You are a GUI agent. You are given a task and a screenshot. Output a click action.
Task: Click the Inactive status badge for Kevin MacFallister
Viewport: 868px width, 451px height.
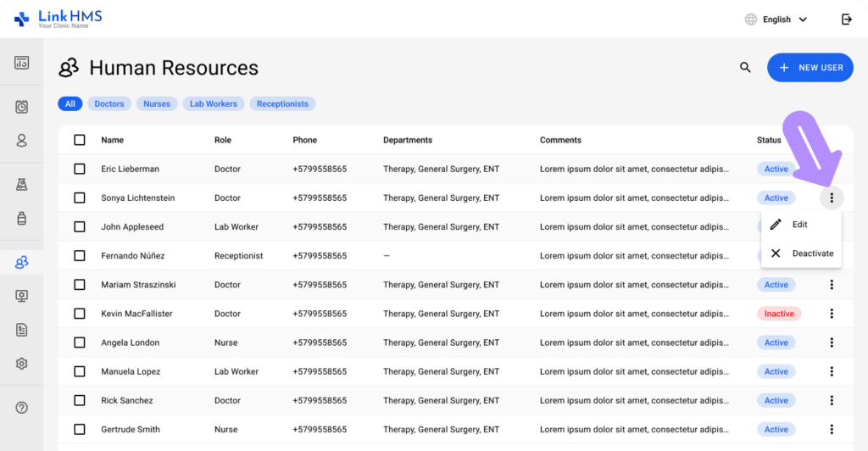coord(779,313)
